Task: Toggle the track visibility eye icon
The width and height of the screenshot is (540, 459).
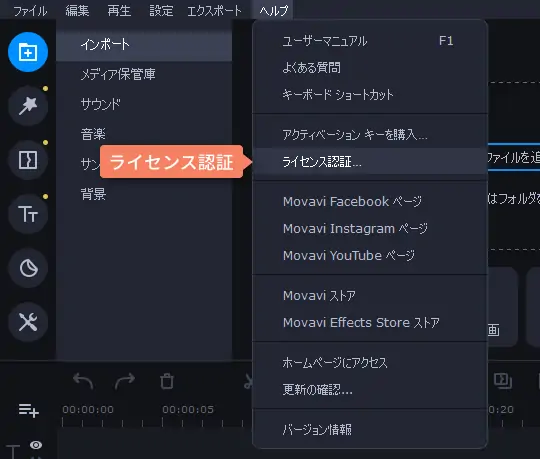Action: (36, 445)
